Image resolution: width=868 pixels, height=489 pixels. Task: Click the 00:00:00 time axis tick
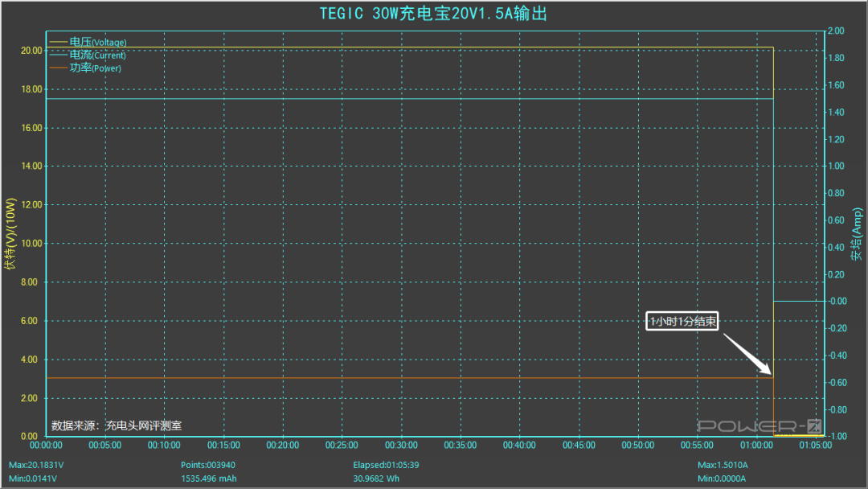46,446
